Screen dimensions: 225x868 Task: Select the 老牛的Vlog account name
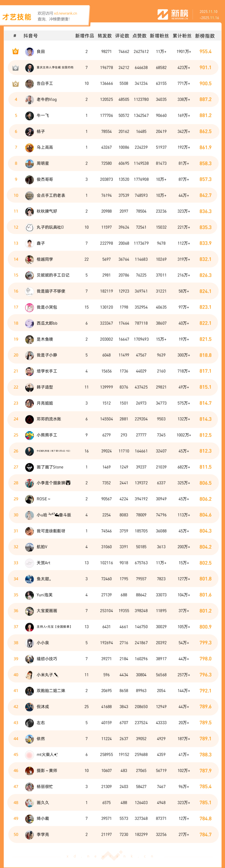pos(47,99)
